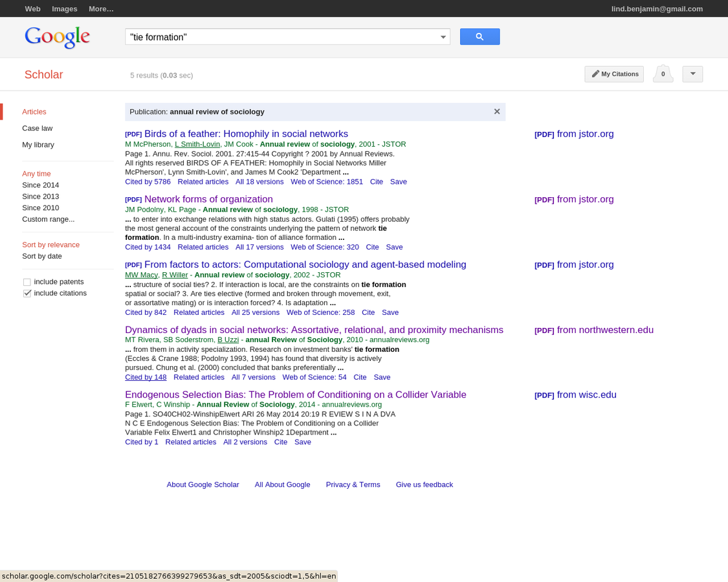728x582 pixels.
Task: Click Give us feedback footer link
Action: click(x=425, y=484)
